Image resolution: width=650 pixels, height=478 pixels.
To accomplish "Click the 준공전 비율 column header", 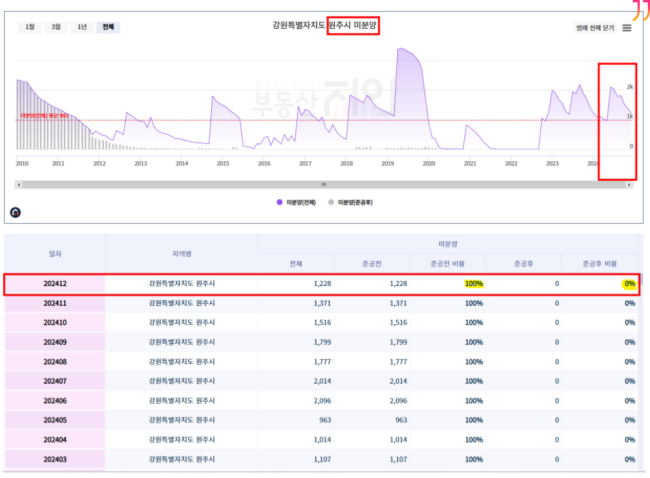I will click(x=448, y=264).
